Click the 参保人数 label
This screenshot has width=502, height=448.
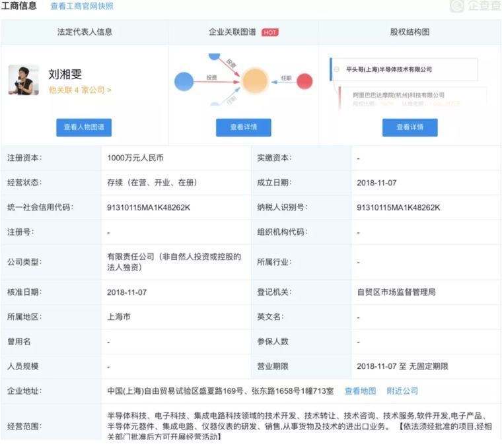[273, 342]
